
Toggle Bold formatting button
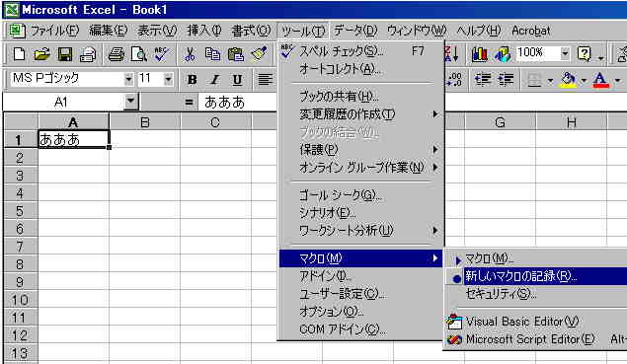tap(193, 80)
